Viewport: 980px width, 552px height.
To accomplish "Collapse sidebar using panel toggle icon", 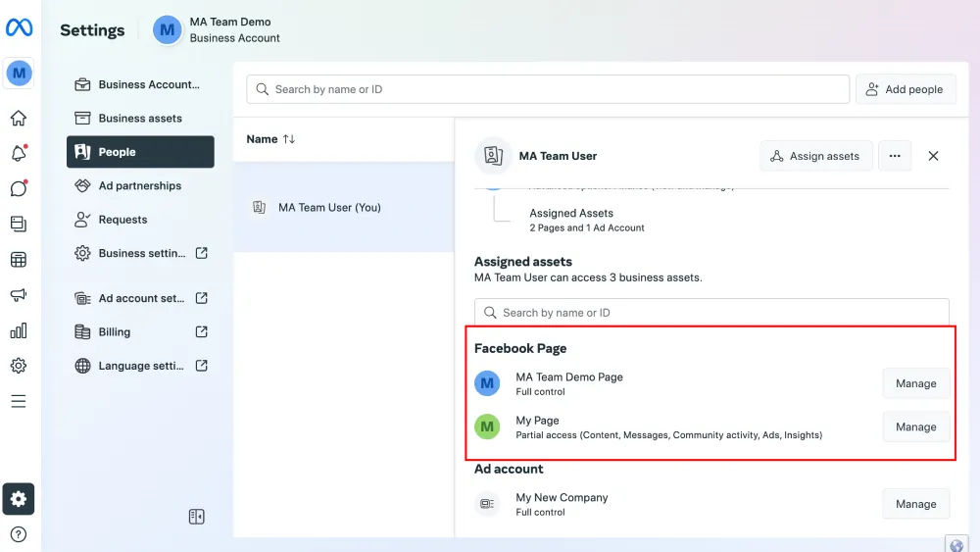I will pos(197,517).
